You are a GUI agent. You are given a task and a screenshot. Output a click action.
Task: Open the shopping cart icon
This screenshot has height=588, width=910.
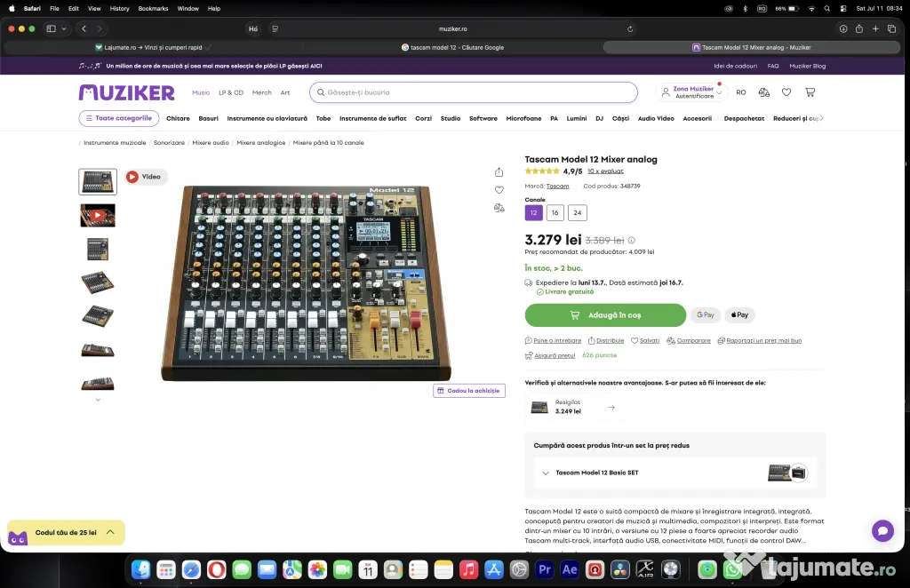[810, 92]
